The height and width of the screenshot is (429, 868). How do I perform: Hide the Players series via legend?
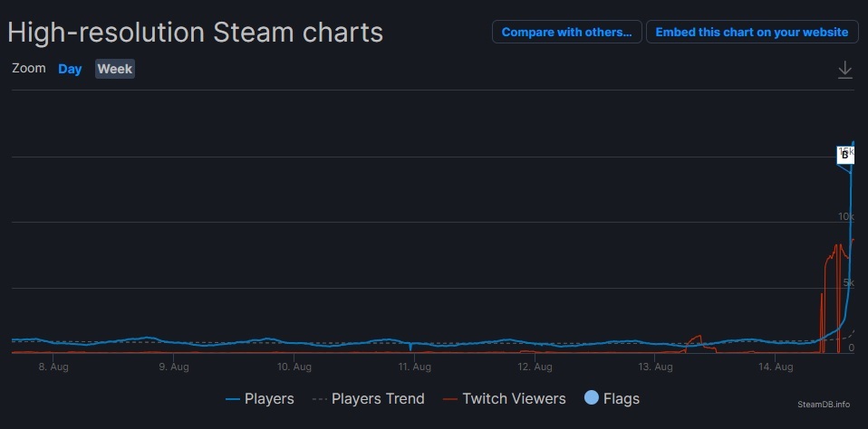click(x=260, y=398)
